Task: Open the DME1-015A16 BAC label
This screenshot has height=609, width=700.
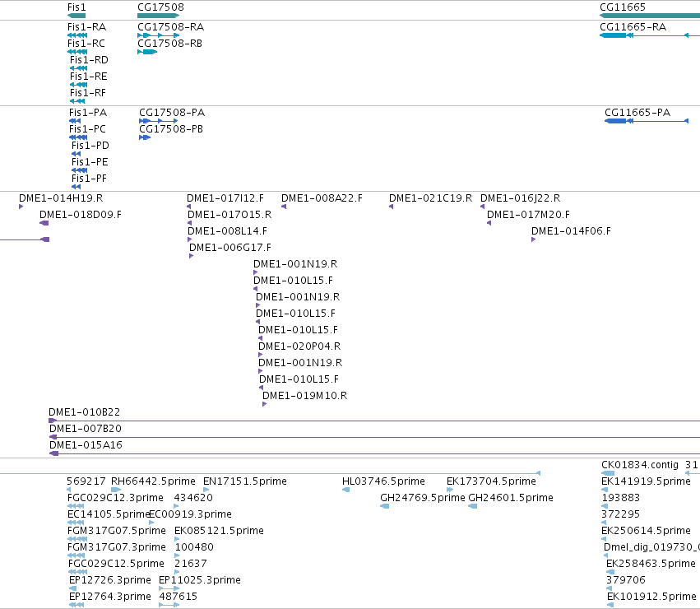Action: 86,445
